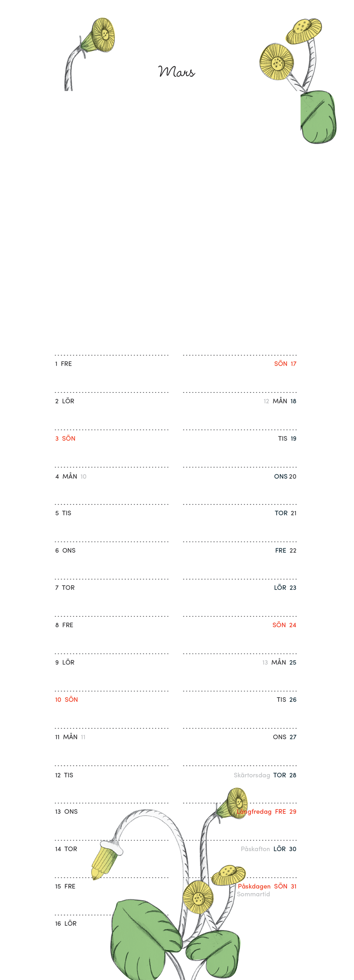Image resolution: width=354 pixels, height=980 pixels.
Task: Select week number 12 beside MÅN 18
Action: pos(266,401)
